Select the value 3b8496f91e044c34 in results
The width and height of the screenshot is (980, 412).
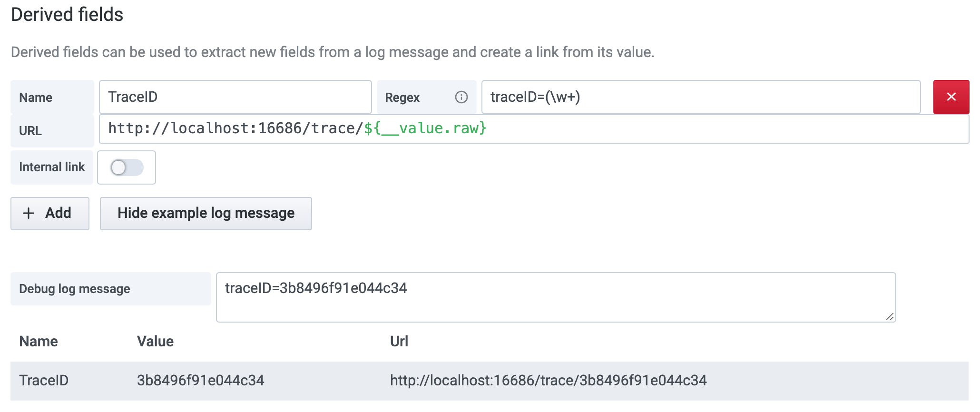click(x=202, y=380)
